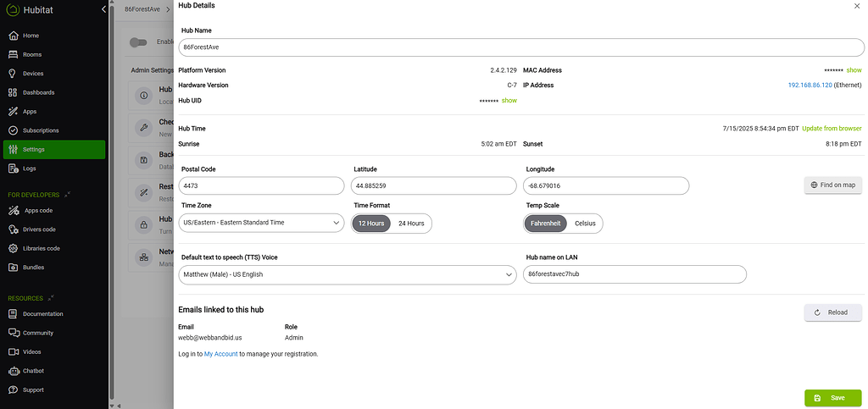868x409 pixels.
Task: Click the My Account link
Action: coord(220,354)
